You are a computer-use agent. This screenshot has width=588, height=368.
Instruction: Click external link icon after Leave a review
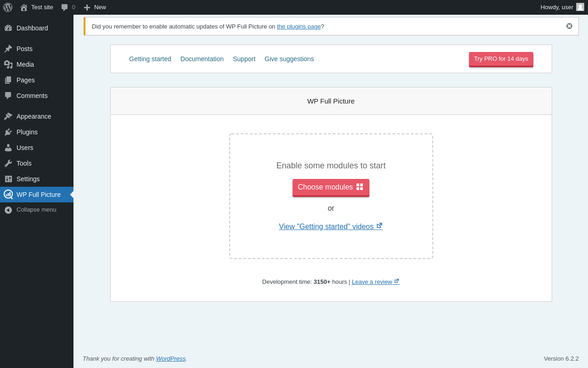397,281
